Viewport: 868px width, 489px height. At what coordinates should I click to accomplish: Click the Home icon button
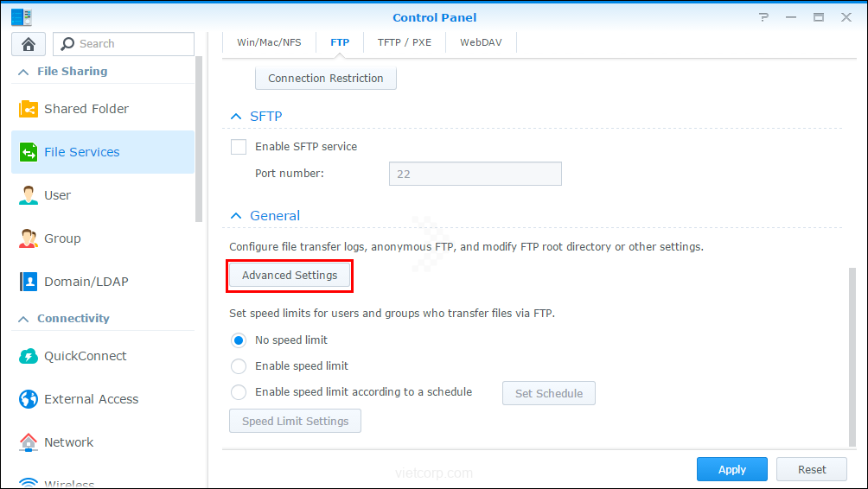tap(29, 44)
